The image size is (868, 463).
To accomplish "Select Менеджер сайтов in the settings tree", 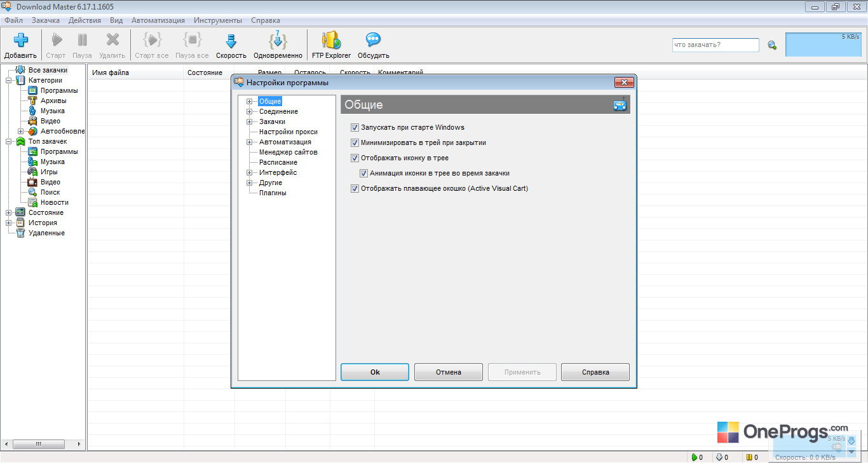I will point(288,152).
